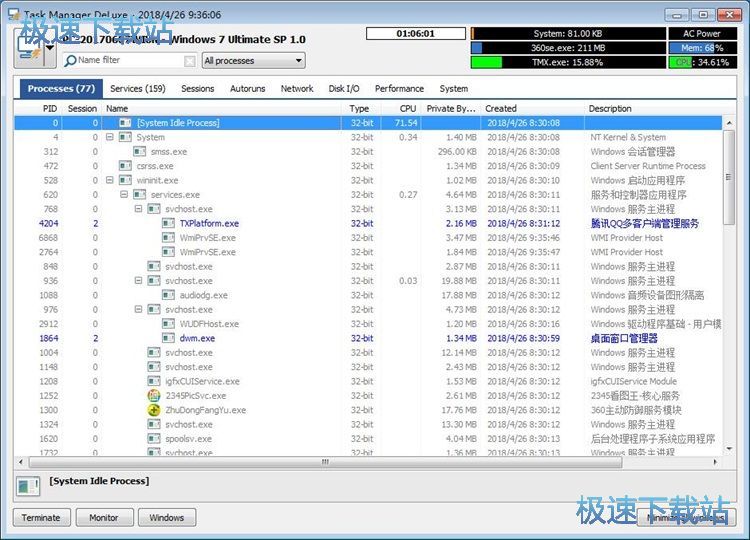Screen dimensions: 750x540
Task: Collapse svchost.exe PID 936 node
Action: click(138, 281)
